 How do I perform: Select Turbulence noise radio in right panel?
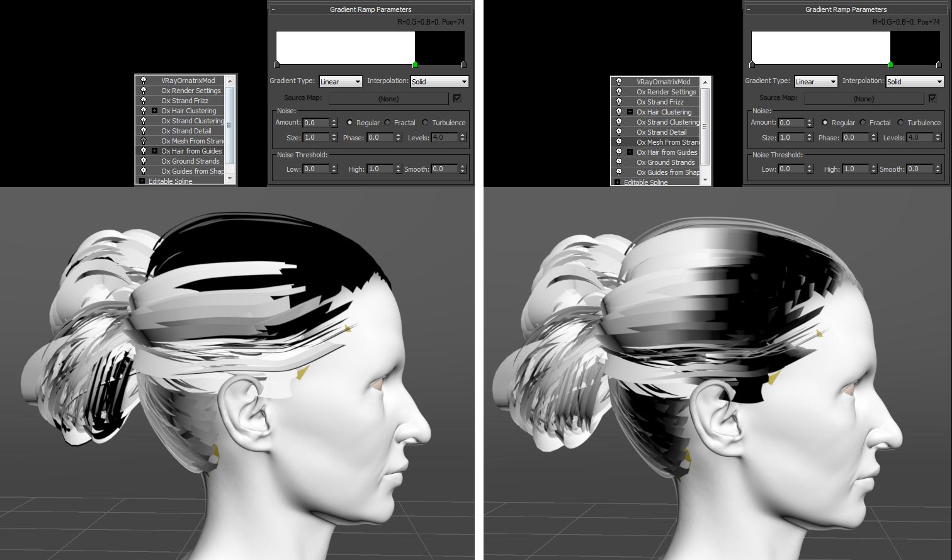tap(901, 123)
